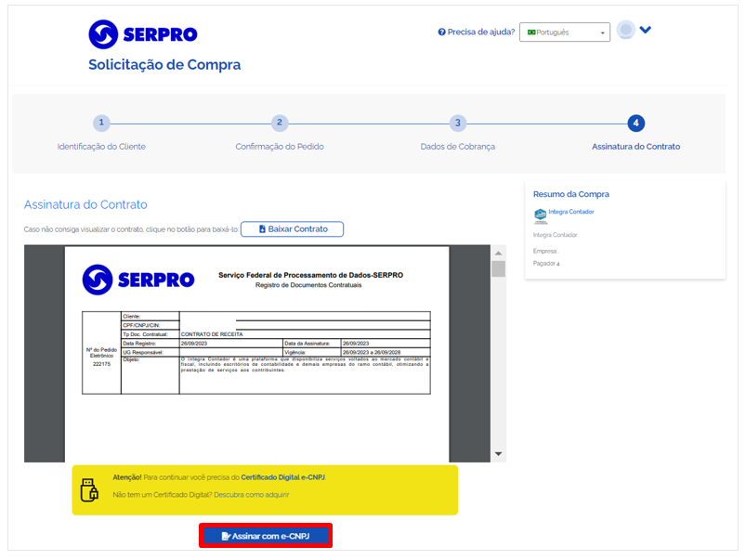Open the Português language dropdown
Screen dimensions: 746x560
click(x=565, y=33)
